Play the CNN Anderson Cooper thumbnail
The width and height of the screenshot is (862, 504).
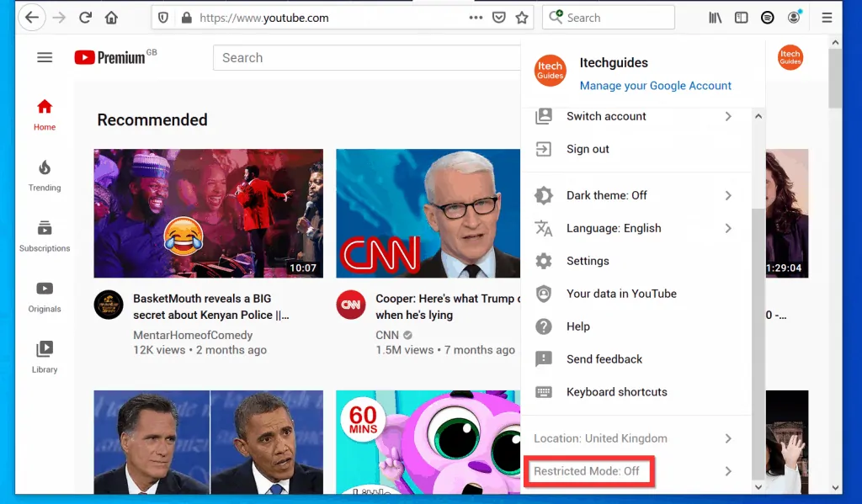pyautogui.click(x=428, y=213)
